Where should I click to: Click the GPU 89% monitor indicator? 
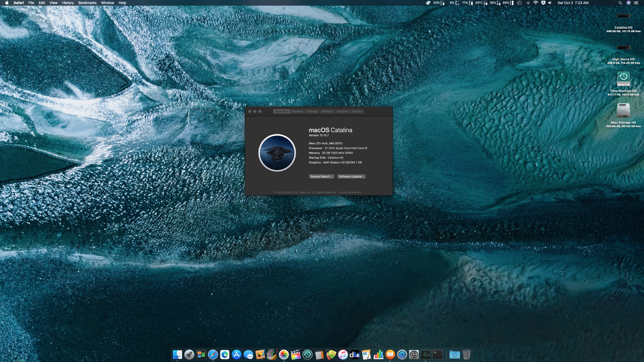(508, 3)
